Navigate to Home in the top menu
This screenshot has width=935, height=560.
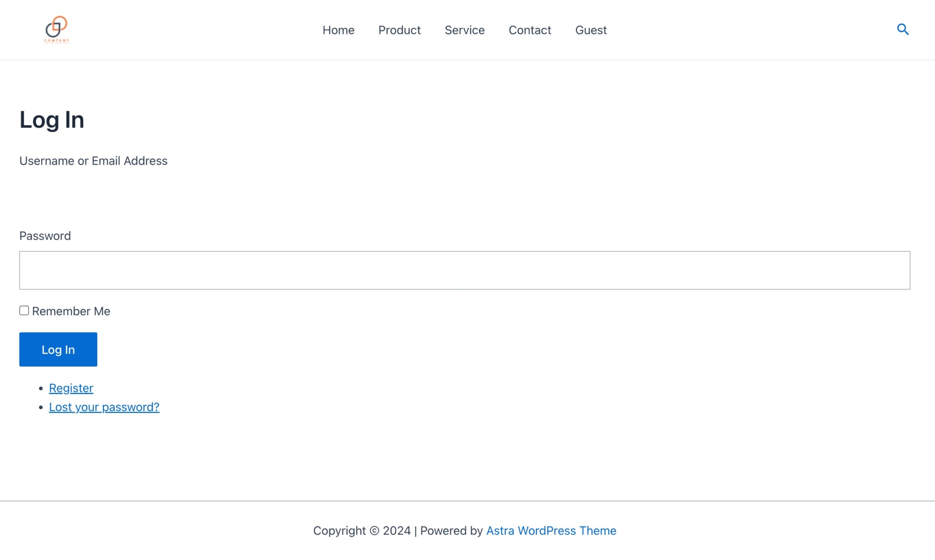[x=338, y=30]
